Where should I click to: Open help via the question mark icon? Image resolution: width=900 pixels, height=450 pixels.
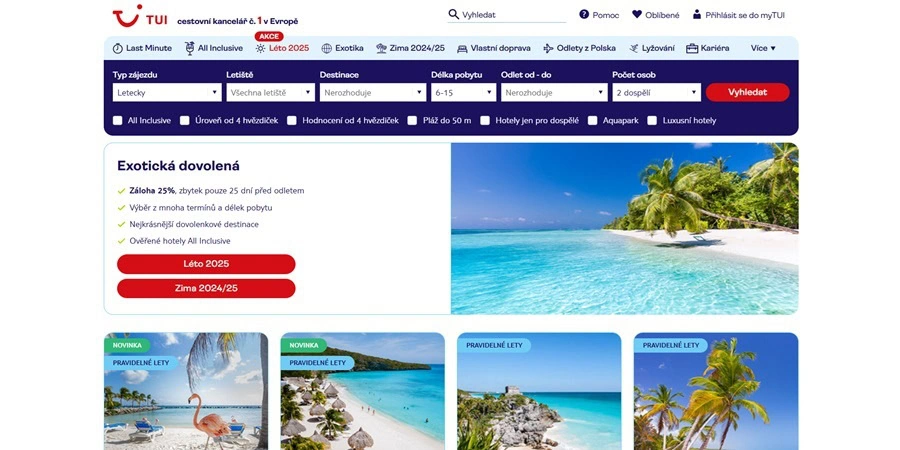pyautogui.click(x=584, y=14)
